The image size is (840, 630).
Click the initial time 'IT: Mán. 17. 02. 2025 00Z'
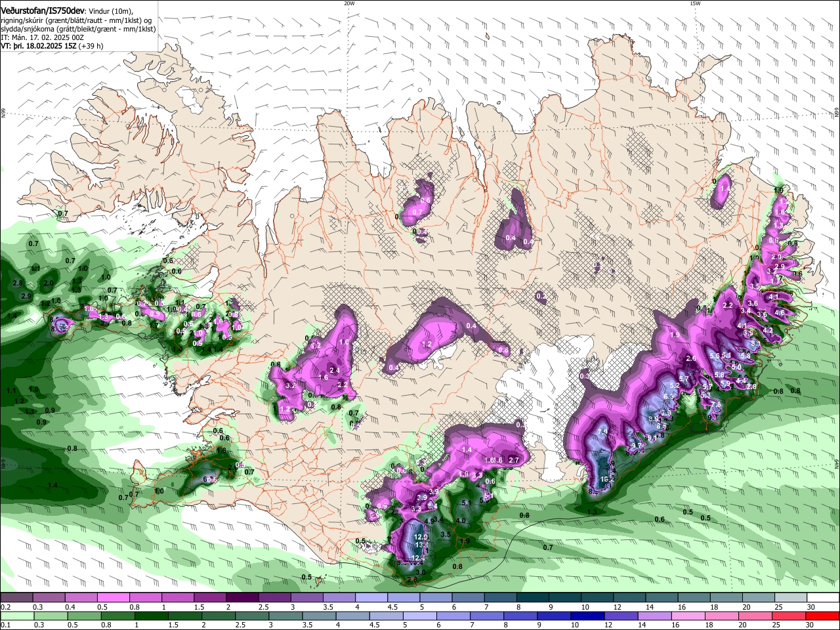click(x=43, y=37)
